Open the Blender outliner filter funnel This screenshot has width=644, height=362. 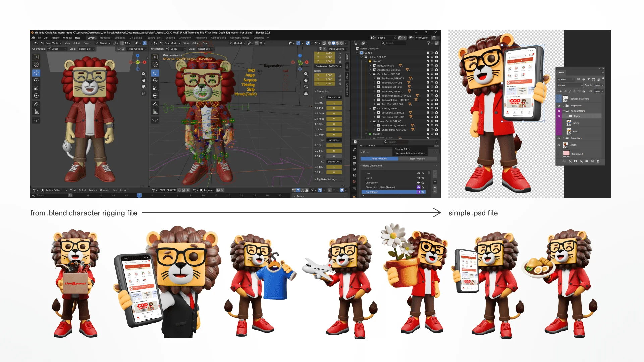tap(428, 43)
